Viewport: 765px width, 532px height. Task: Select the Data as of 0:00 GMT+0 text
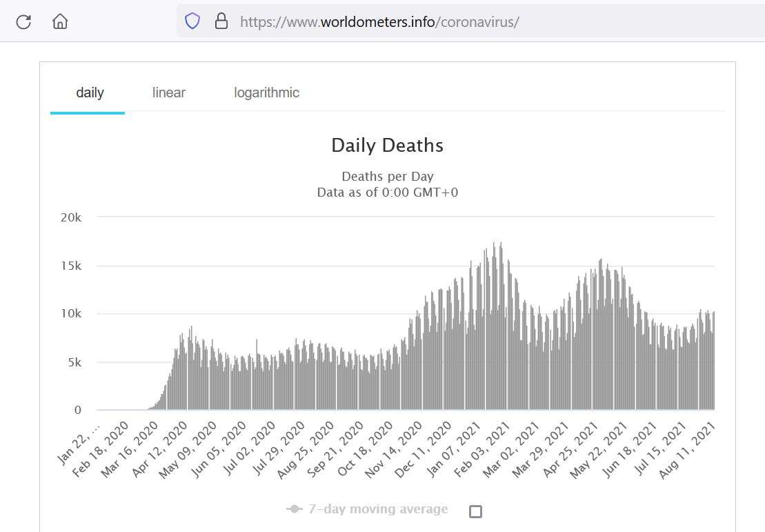click(387, 193)
